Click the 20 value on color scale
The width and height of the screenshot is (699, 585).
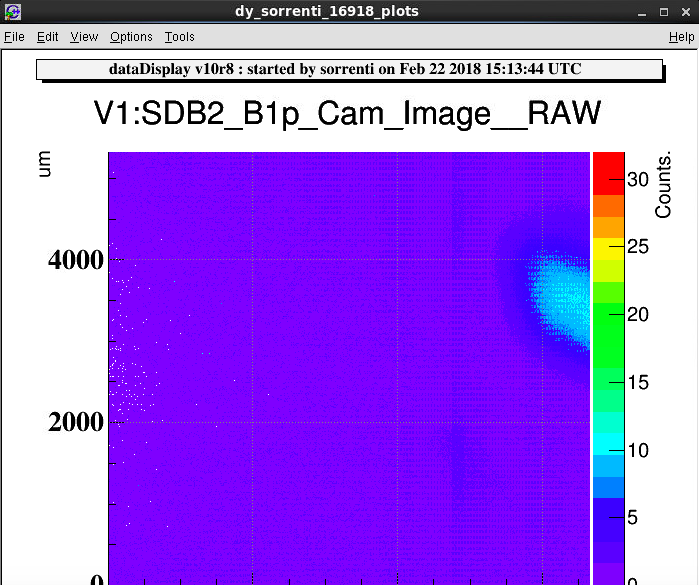[637, 314]
